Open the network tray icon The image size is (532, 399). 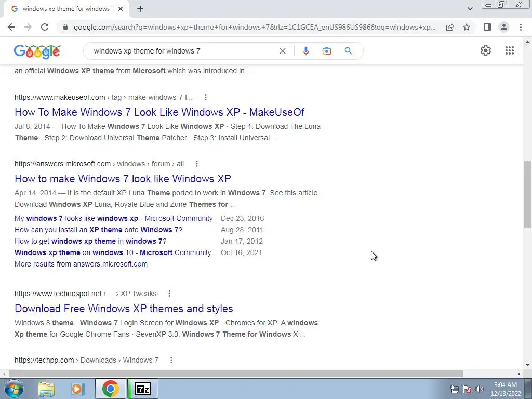click(454, 389)
